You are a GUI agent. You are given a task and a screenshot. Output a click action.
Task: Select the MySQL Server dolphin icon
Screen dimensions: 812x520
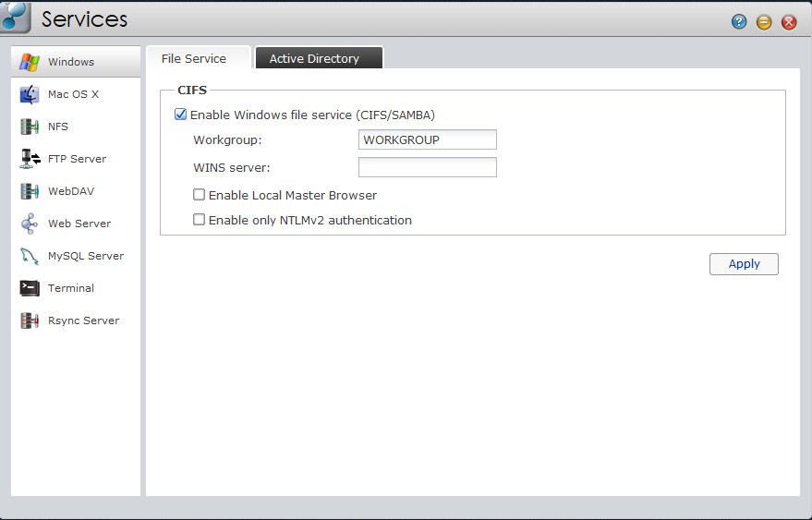[x=30, y=256]
